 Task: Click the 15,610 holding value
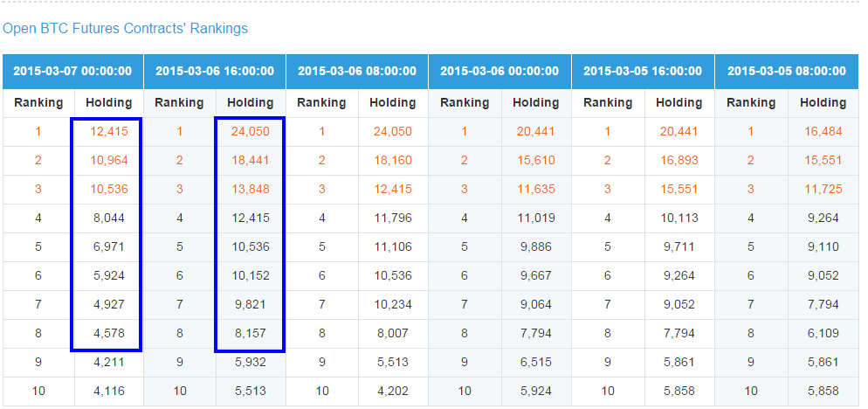(536, 160)
